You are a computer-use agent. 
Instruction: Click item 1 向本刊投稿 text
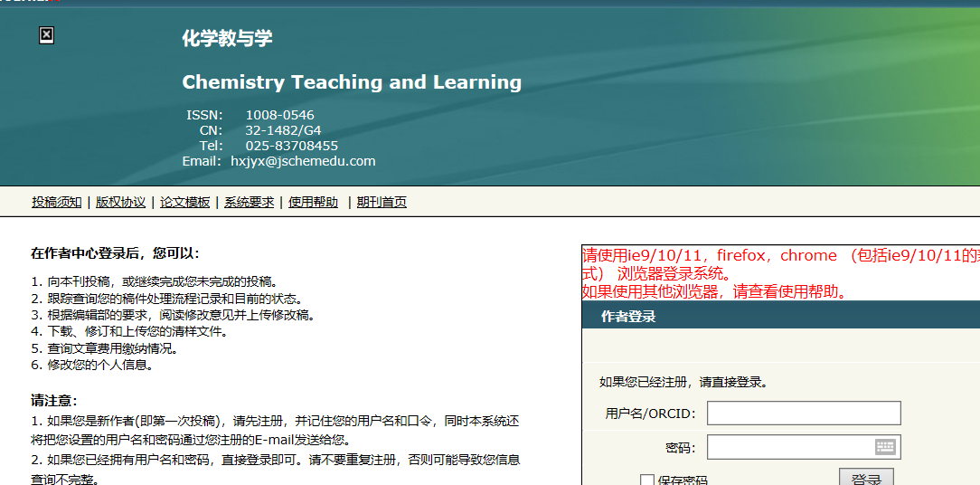(x=154, y=281)
